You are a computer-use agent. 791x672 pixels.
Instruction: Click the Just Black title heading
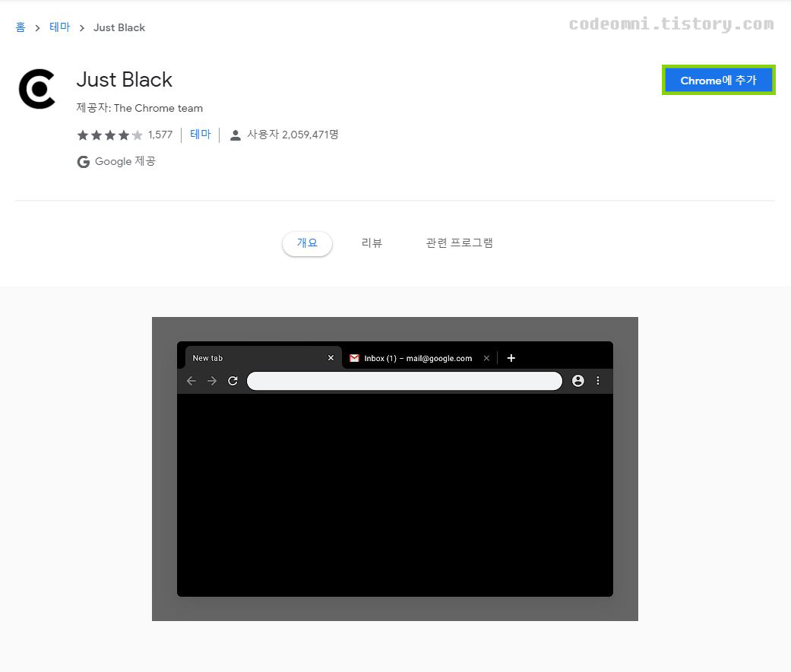point(125,80)
